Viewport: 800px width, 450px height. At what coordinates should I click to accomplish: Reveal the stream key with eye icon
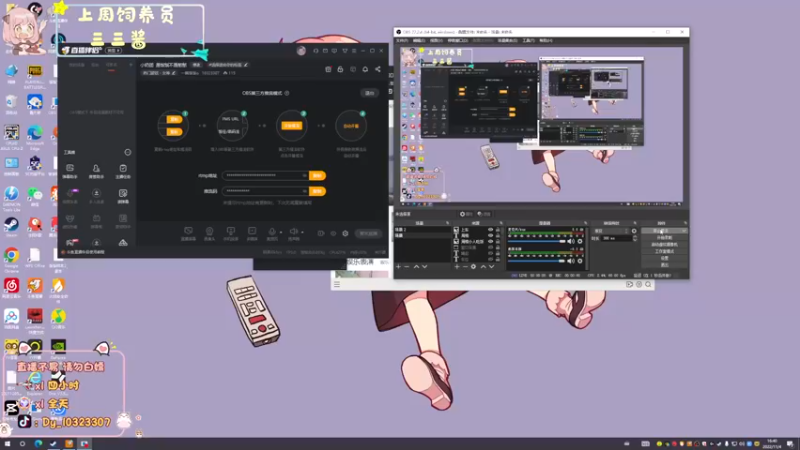click(305, 191)
